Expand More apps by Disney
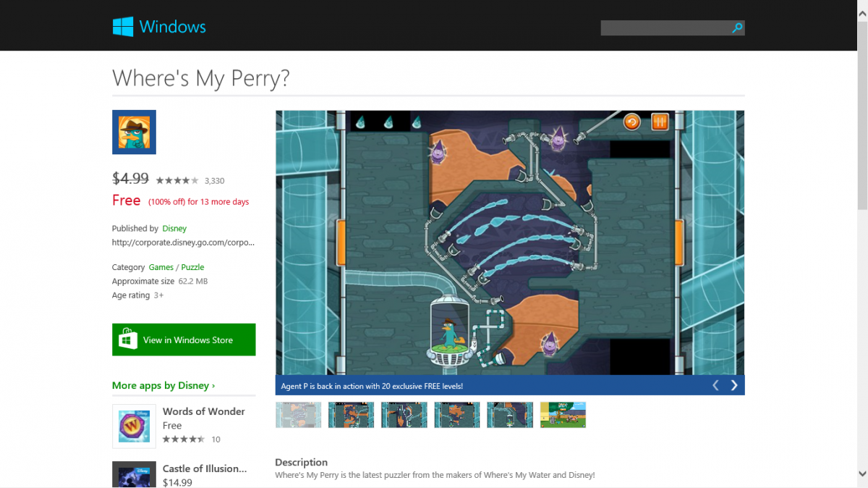 163,385
